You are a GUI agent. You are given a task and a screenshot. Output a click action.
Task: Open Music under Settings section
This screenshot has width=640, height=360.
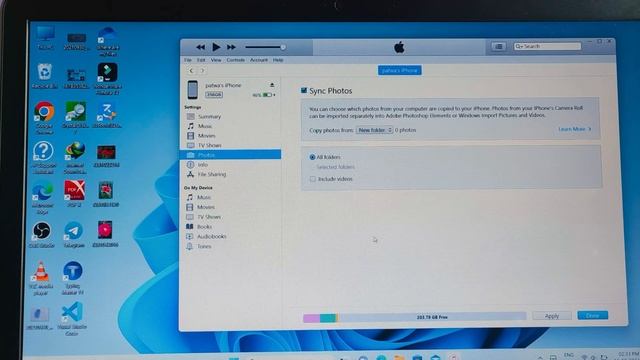point(204,126)
